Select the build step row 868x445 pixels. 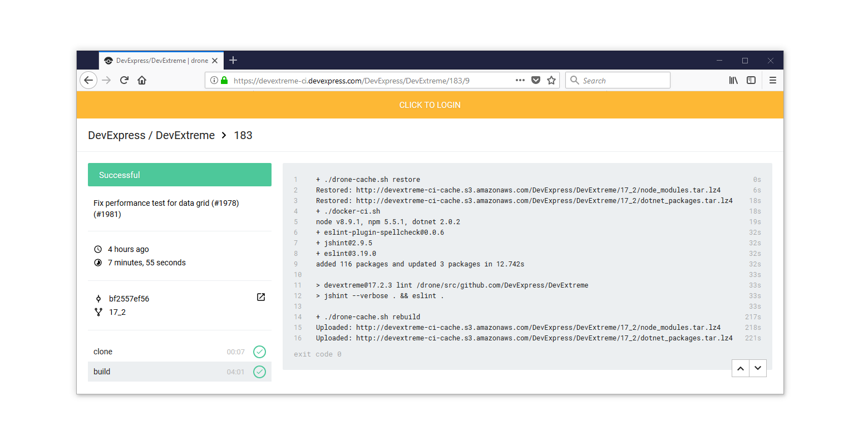[180, 372]
